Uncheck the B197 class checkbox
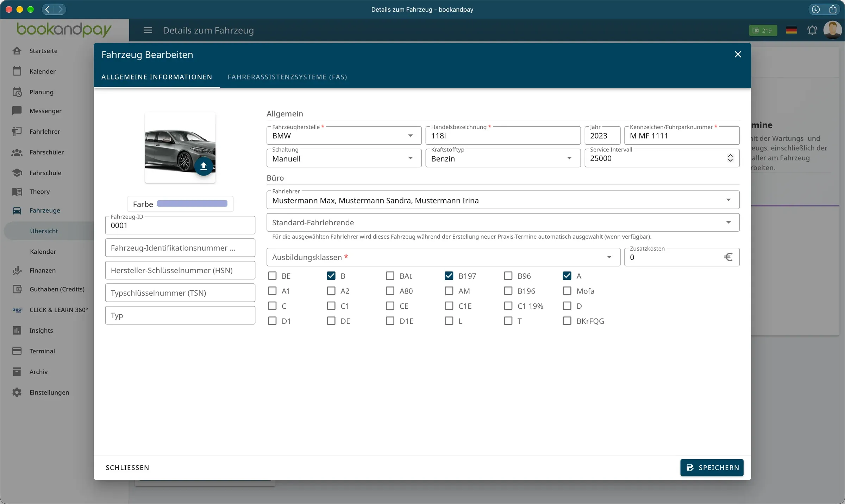This screenshot has height=504, width=845. 449,276
